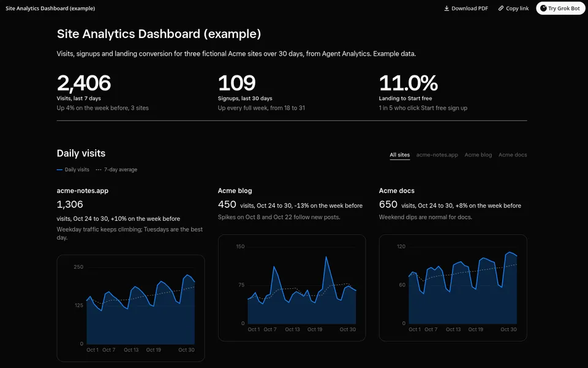Click 'Spikes on Oct 8 and Oct 22 follow new posts.'
The image size is (588, 368).
point(279,217)
